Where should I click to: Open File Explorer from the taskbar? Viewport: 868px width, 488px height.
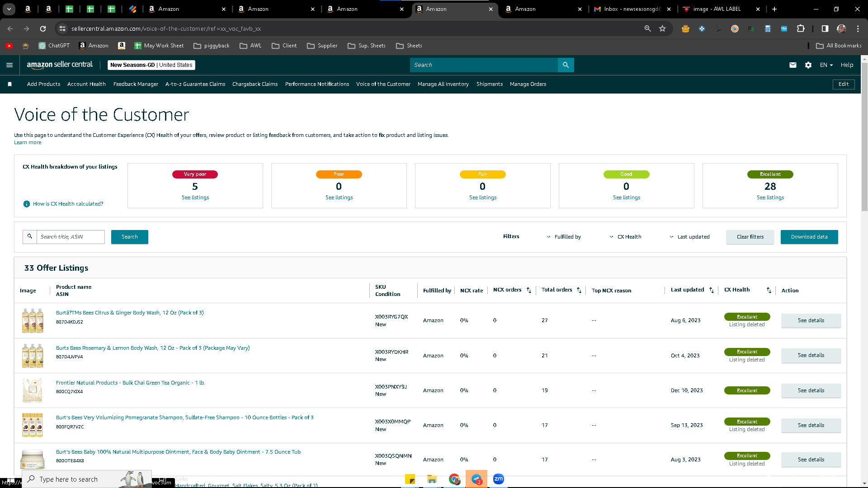click(x=432, y=479)
